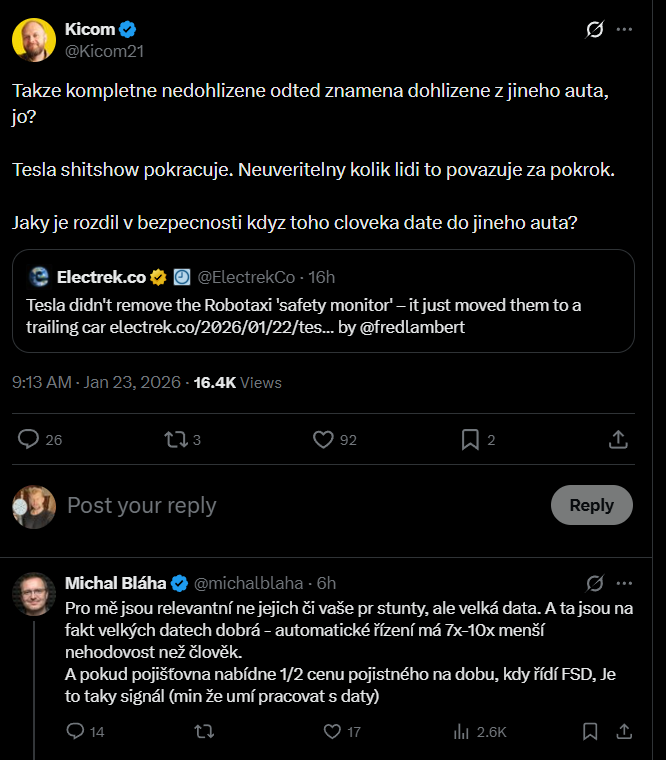Bookmark Kicom's post
Screen dimensions: 666x760
[x=470, y=439]
